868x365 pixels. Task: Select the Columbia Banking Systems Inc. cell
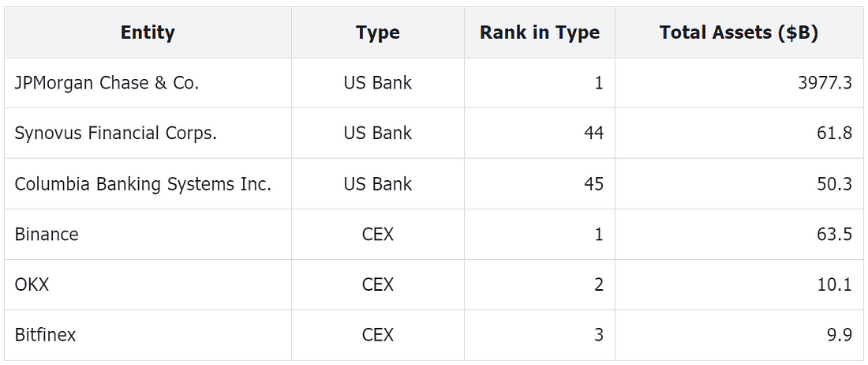(148, 184)
